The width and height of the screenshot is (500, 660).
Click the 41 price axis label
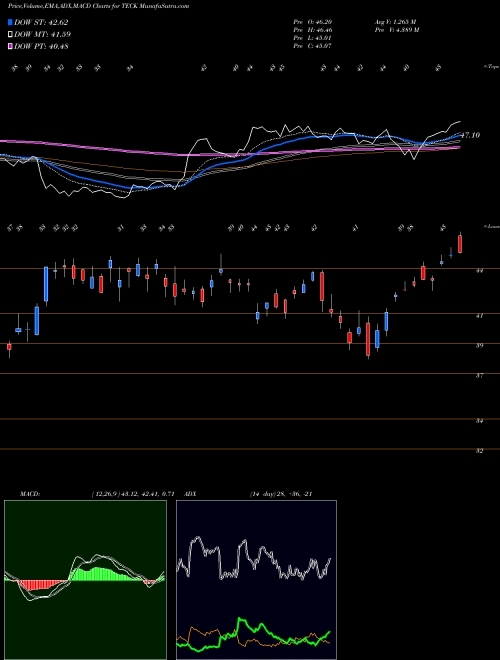coord(479,315)
